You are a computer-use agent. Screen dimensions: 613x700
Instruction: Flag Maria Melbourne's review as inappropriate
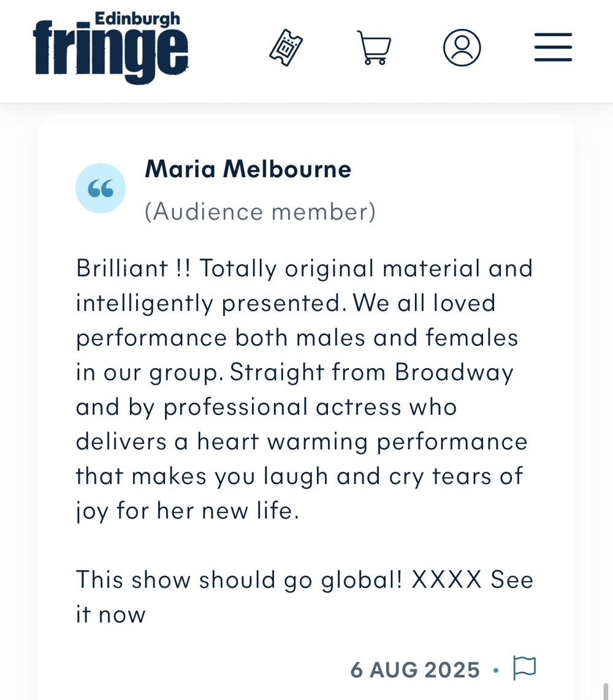[524, 668]
